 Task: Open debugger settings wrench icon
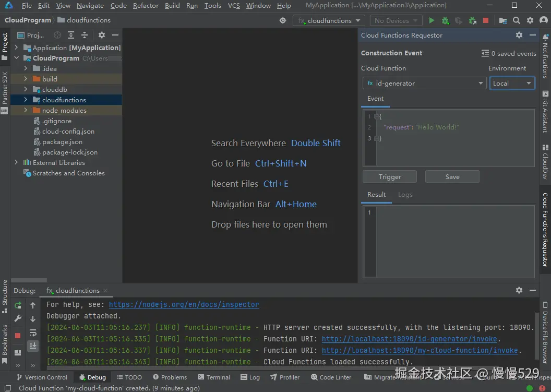(x=18, y=318)
